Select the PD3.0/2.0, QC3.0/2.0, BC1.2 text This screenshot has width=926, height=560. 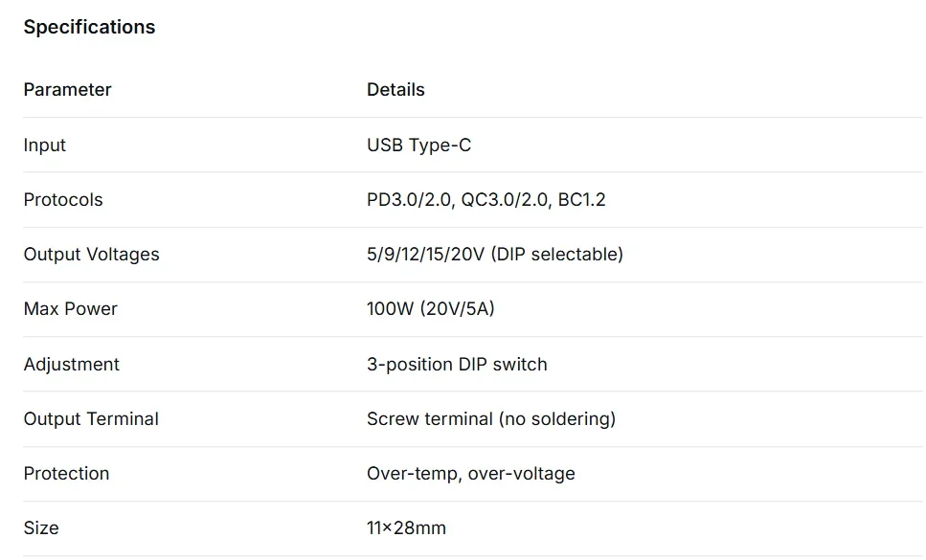486,200
